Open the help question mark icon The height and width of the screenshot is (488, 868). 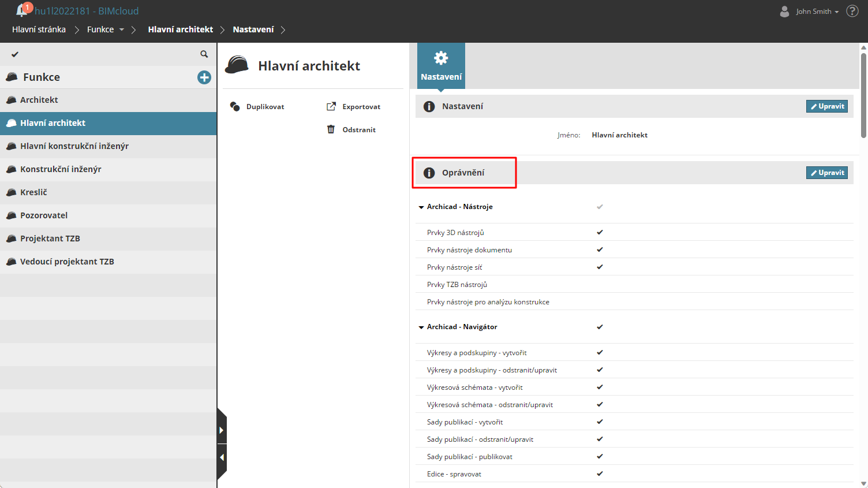852,11
